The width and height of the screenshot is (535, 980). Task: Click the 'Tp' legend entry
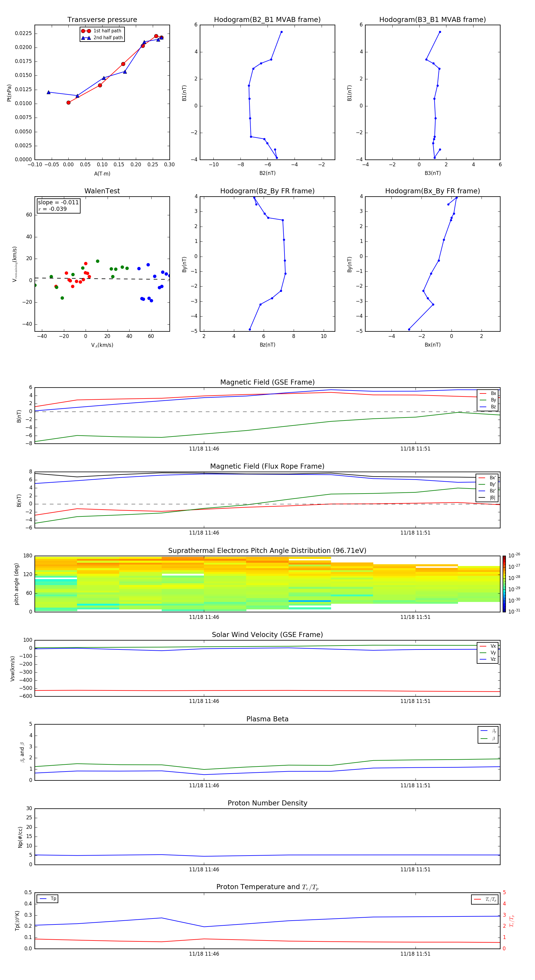click(x=48, y=899)
